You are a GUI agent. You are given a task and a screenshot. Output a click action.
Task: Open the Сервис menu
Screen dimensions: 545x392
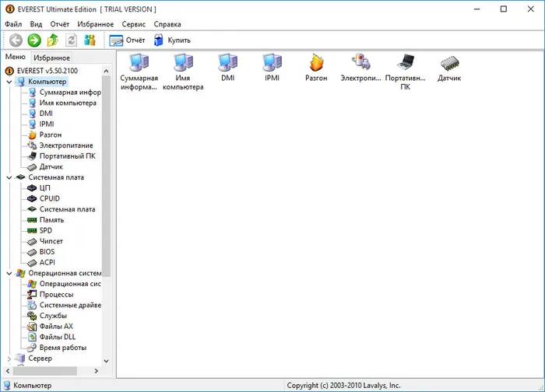[133, 24]
